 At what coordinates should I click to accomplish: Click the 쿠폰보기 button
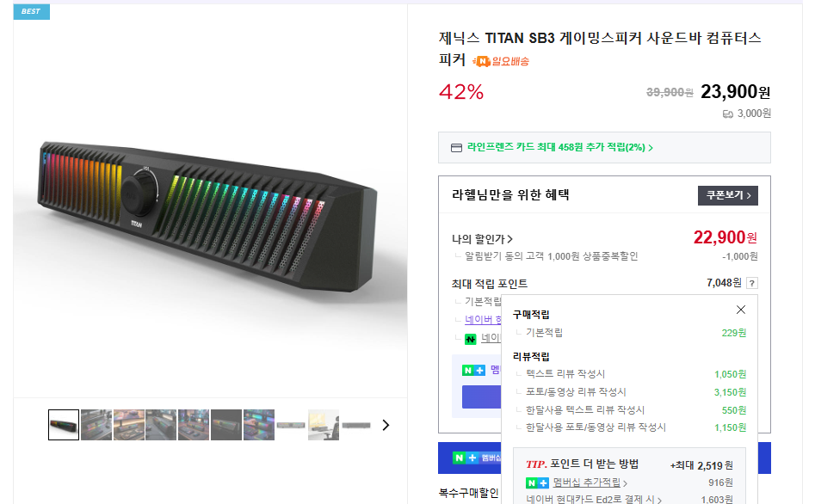(x=727, y=195)
